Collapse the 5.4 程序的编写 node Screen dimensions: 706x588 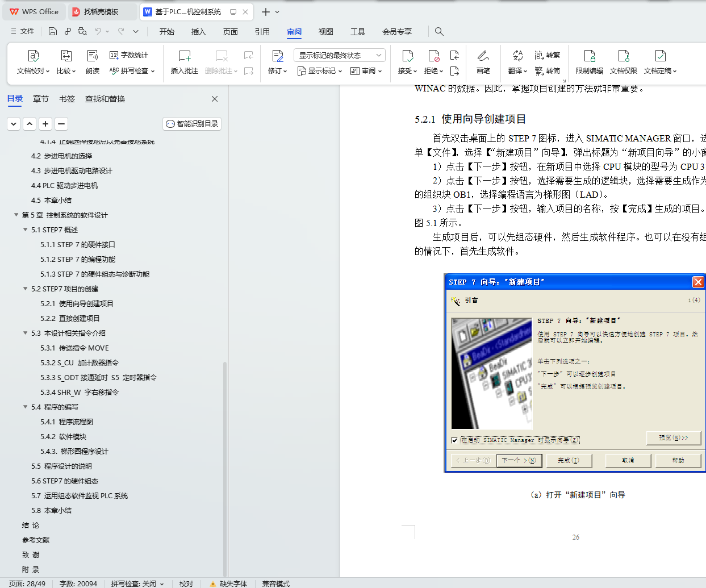(x=25, y=407)
